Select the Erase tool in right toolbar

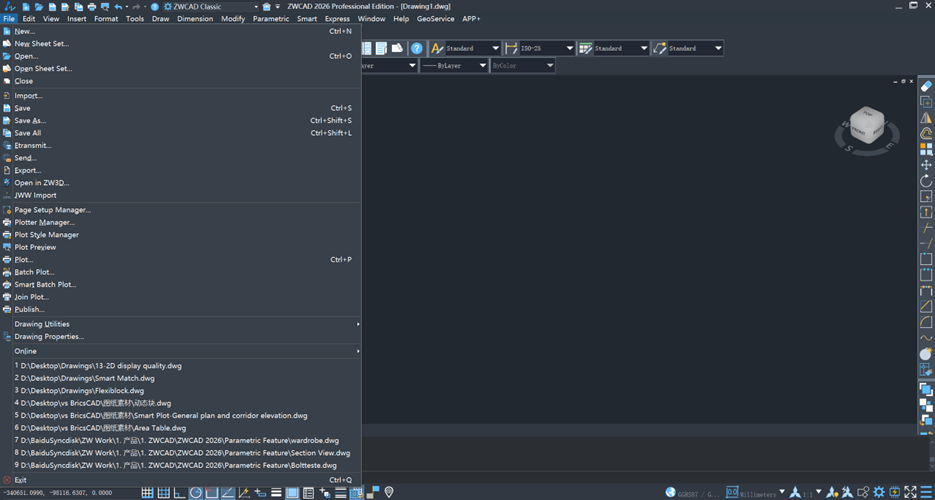(926, 87)
